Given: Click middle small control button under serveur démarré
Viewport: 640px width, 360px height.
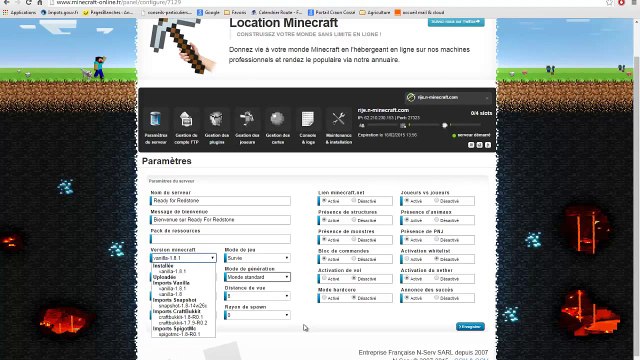Looking at the screenshot, I should (x=480, y=145).
